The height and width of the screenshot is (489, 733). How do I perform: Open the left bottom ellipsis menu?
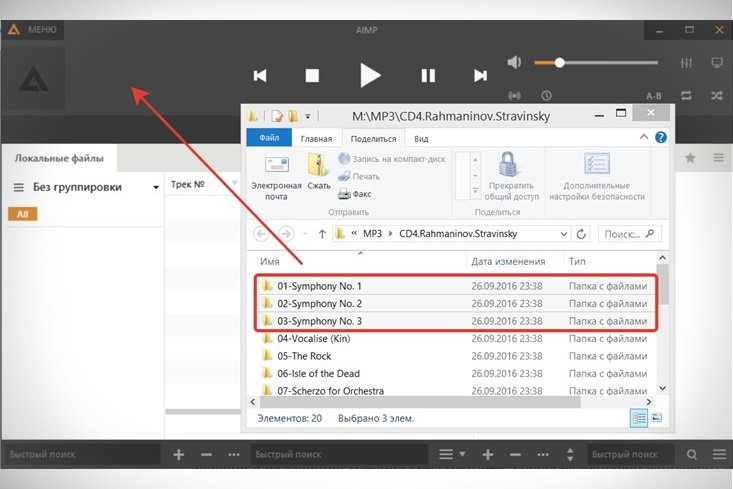(x=234, y=454)
